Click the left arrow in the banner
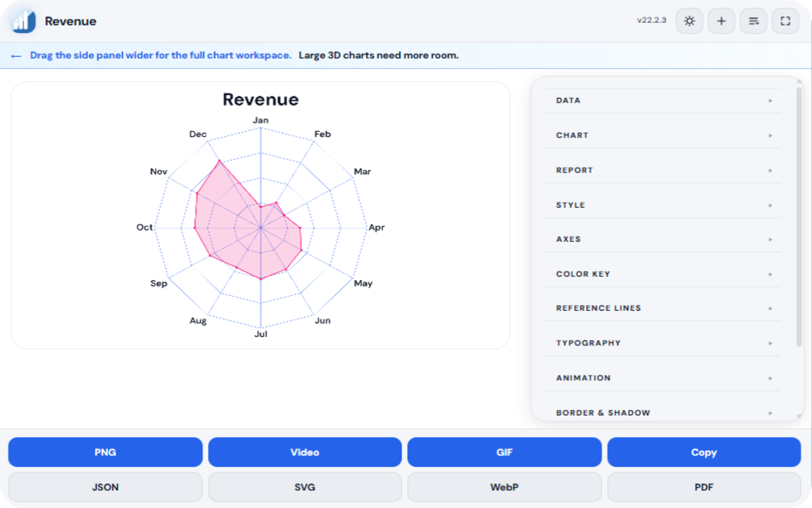The width and height of the screenshot is (812, 508). click(x=16, y=56)
